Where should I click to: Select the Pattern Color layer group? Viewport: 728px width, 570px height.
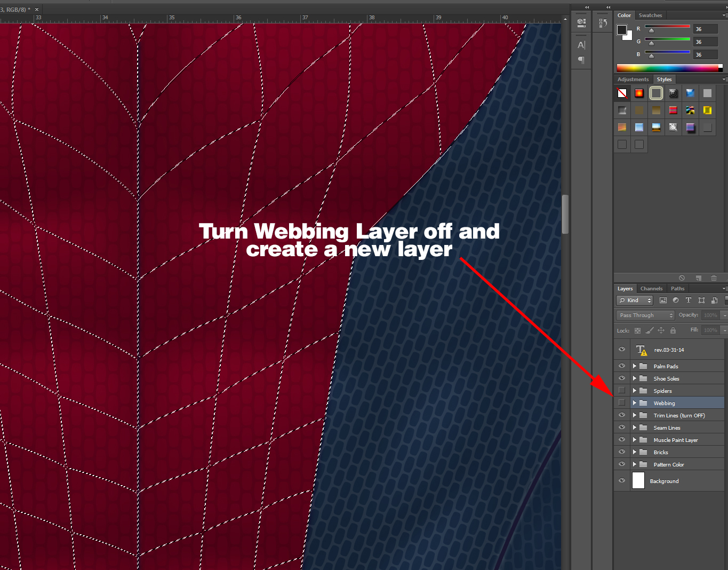point(677,464)
